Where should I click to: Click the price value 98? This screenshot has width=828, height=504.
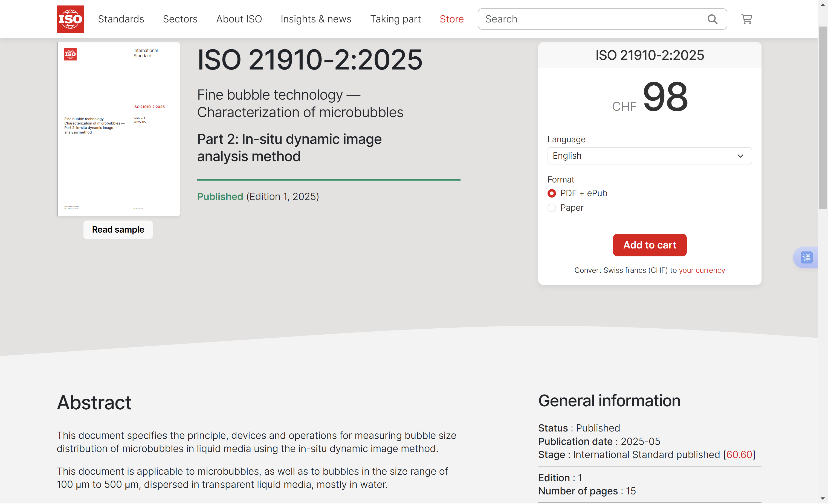665,97
